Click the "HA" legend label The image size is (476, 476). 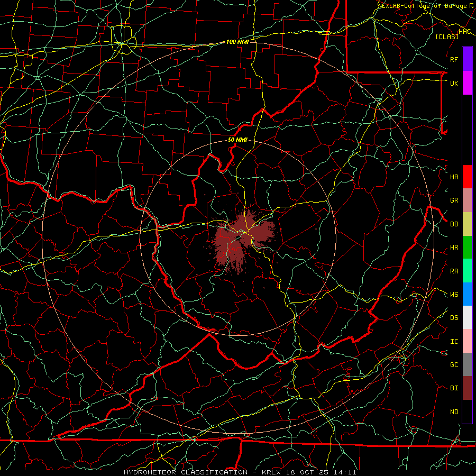(x=454, y=177)
